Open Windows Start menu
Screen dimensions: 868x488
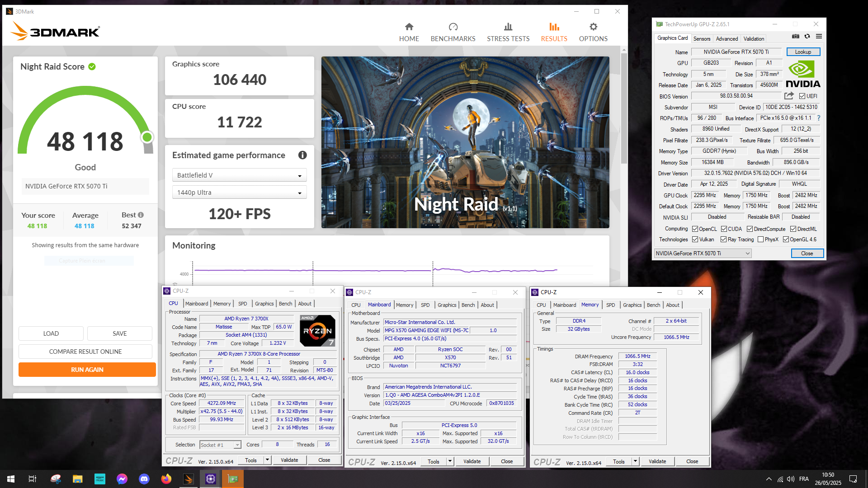pos(11,479)
